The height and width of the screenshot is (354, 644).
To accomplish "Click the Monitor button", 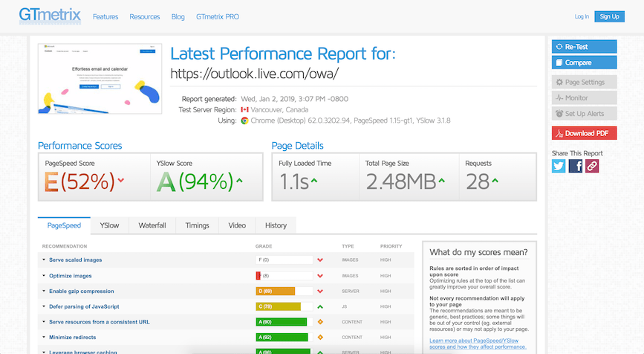I will point(584,98).
